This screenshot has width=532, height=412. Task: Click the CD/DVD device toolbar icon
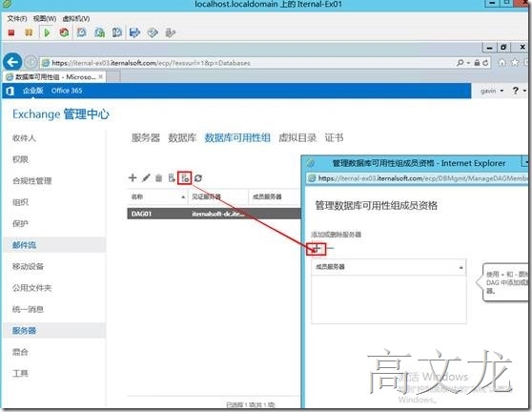coord(153,32)
